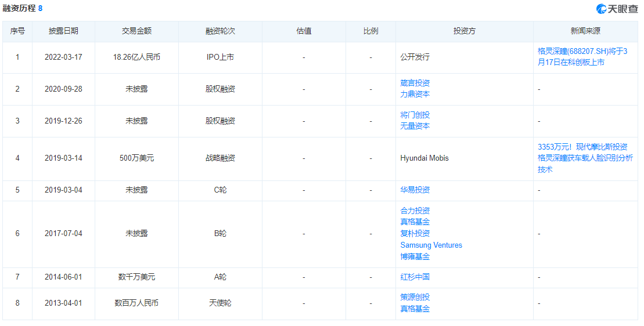Select the date 2014-06-01

(63, 277)
